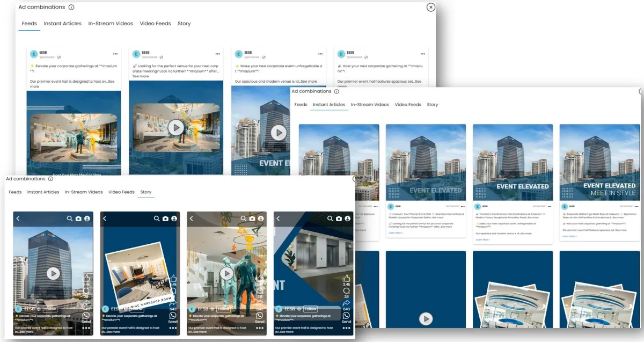Click camera icon on elevator lobby story card
The width and height of the screenshot is (644, 342).
point(339,219)
